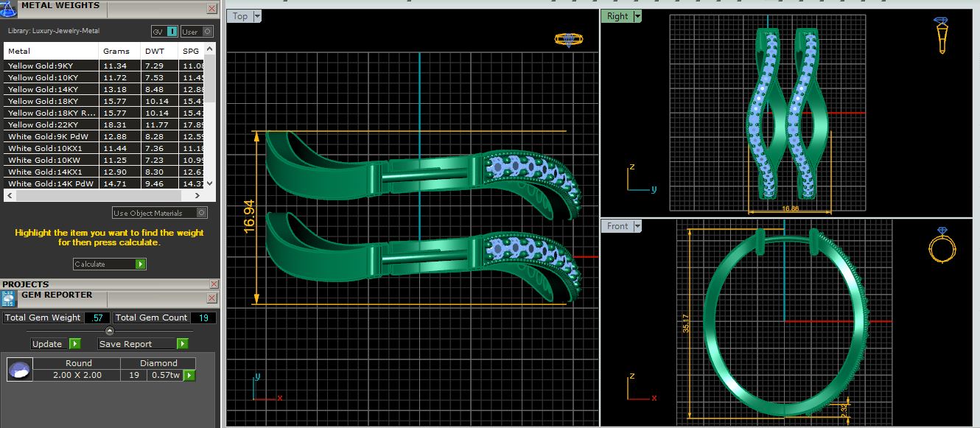980x428 pixels.
Task: Click the Gem Reporter panel icon
Action: pos(8,298)
